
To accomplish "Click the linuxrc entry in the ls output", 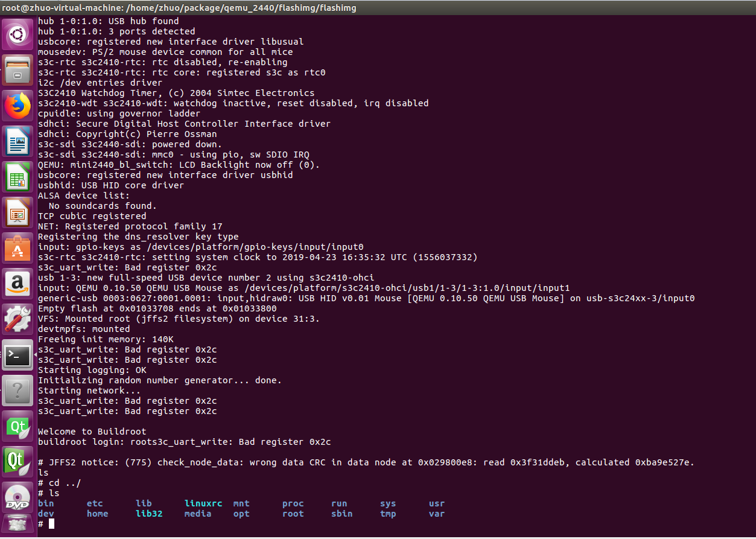I will pyautogui.click(x=202, y=503).
